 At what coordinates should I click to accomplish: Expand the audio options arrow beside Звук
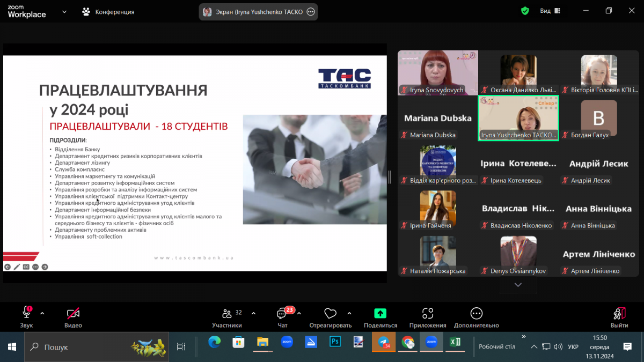tap(42, 313)
